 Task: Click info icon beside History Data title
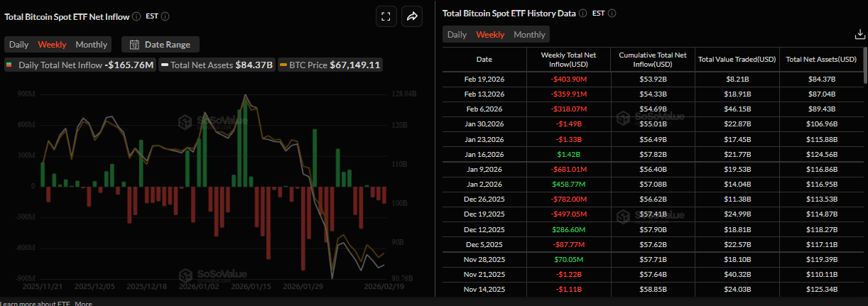[582, 13]
